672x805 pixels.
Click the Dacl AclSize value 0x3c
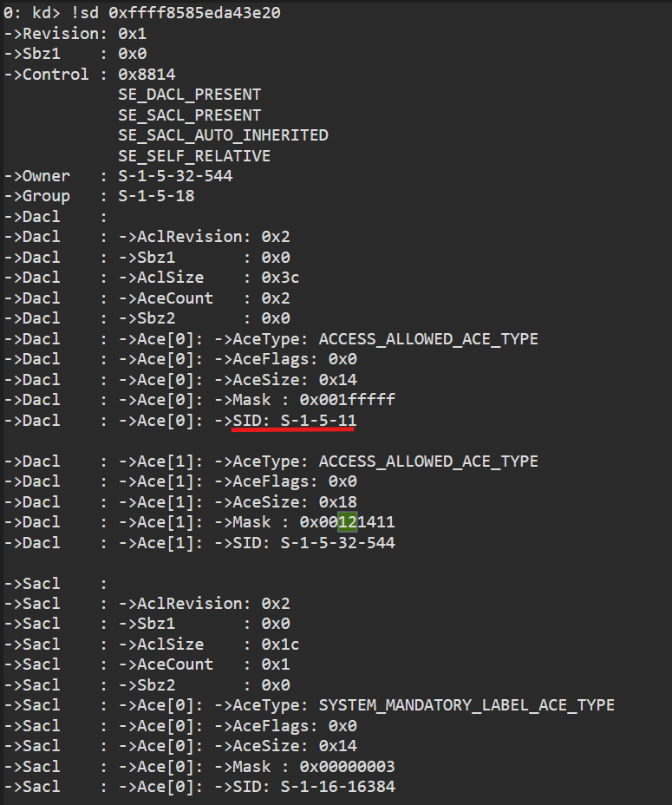280,278
